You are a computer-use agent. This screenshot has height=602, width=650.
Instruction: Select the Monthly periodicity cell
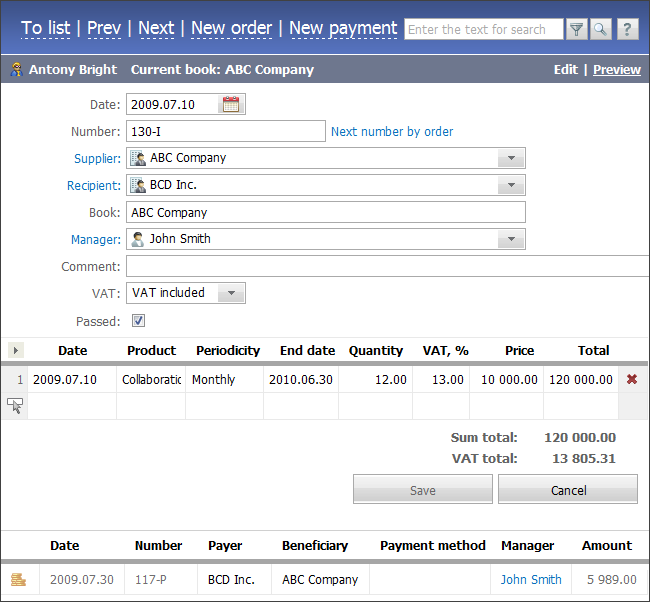click(224, 379)
